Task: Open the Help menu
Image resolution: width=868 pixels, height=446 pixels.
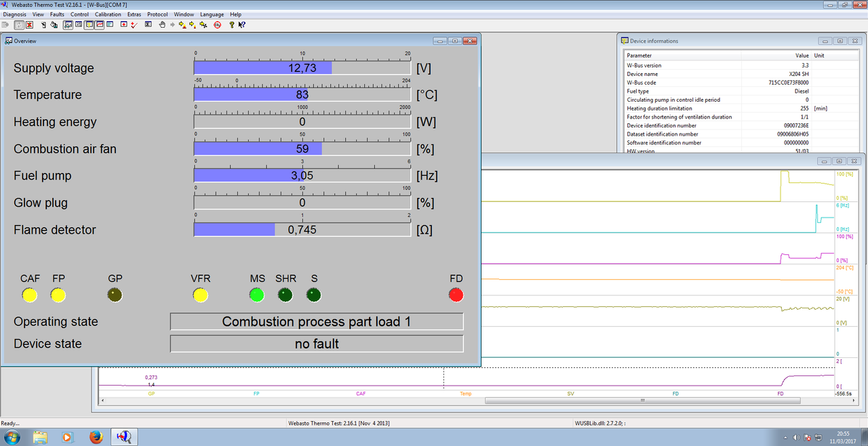Action: click(x=235, y=14)
